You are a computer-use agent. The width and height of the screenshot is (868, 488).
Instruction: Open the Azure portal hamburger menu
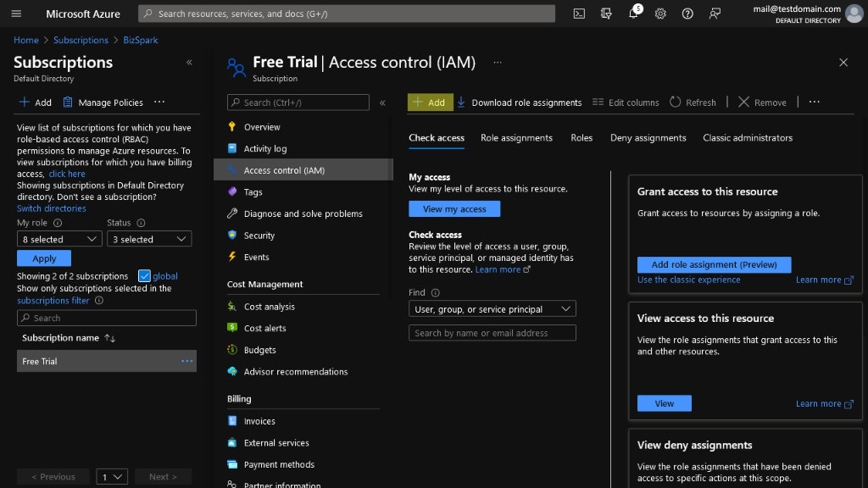coord(16,14)
